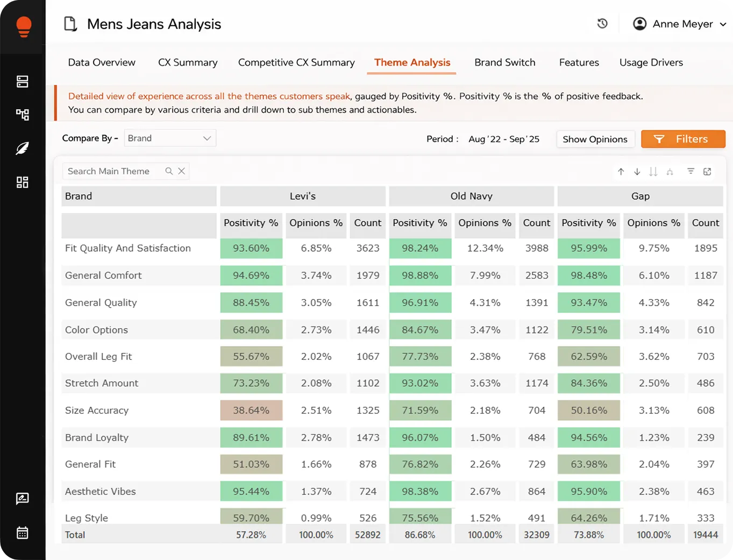Click the Show Opinions button

click(x=595, y=139)
